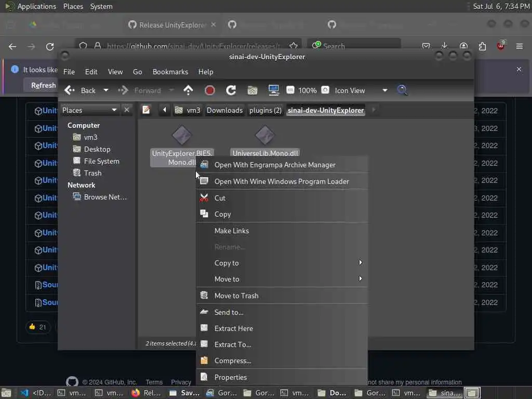
Task: Select the UniverseLib.Mono.dll file icon
Action: [x=265, y=135]
